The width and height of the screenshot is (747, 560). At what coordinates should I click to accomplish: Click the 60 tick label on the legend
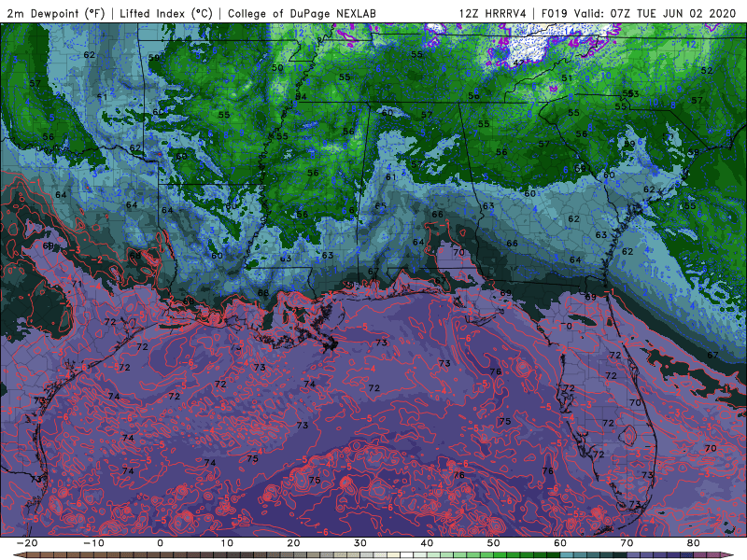[x=560, y=543]
